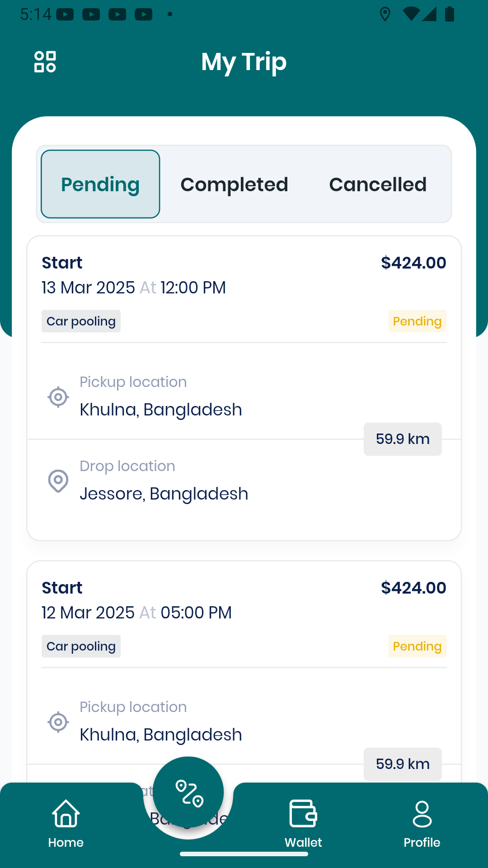This screenshot has height=868, width=488.
Task: Tap the Pending status badge on 12 Mar trip
Action: [x=417, y=646]
